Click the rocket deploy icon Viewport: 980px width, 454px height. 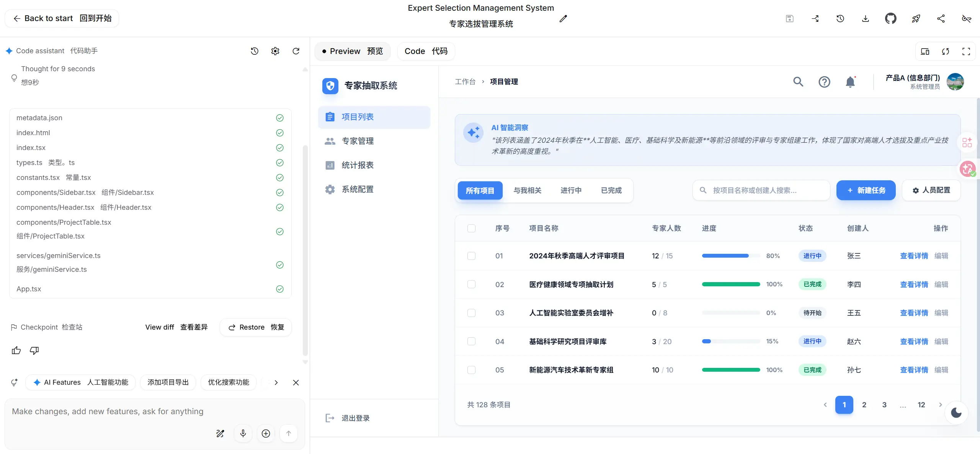point(916,18)
